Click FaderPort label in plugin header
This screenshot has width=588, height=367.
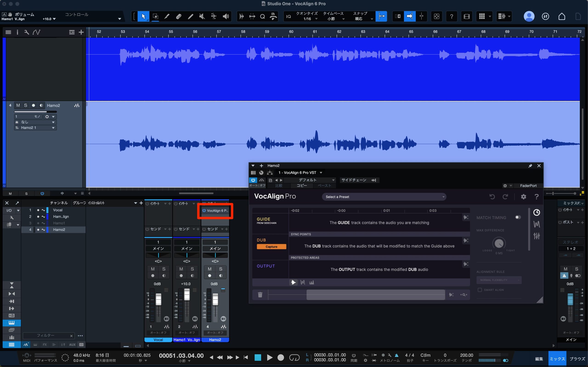[528, 186]
